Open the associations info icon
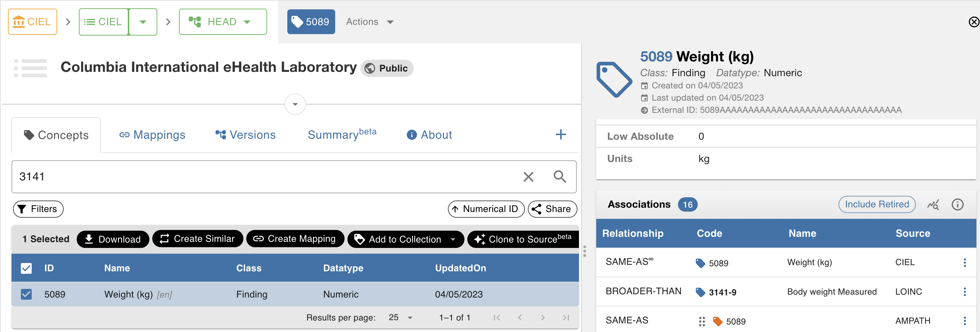The height and width of the screenshot is (332, 980). pyautogui.click(x=958, y=204)
